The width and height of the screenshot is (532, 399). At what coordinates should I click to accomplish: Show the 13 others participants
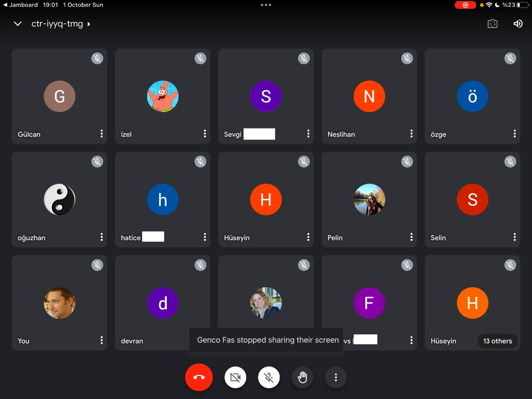coord(497,341)
